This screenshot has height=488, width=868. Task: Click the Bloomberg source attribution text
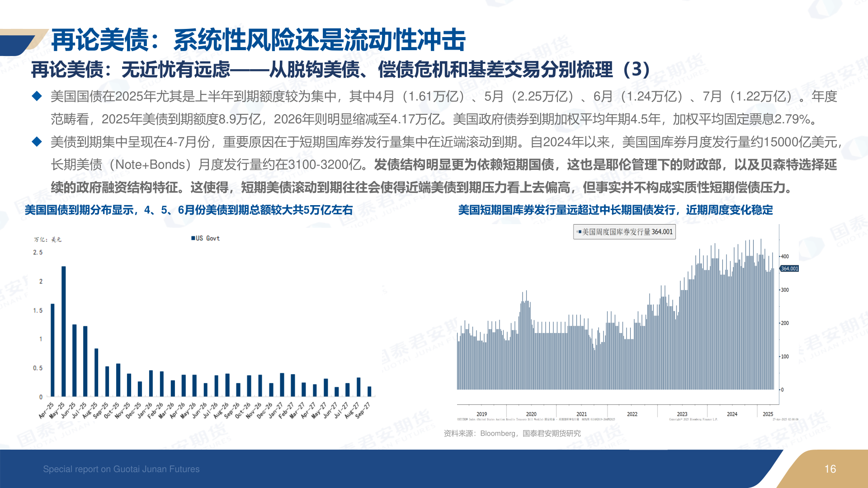pyautogui.click(x=513, y=432)
